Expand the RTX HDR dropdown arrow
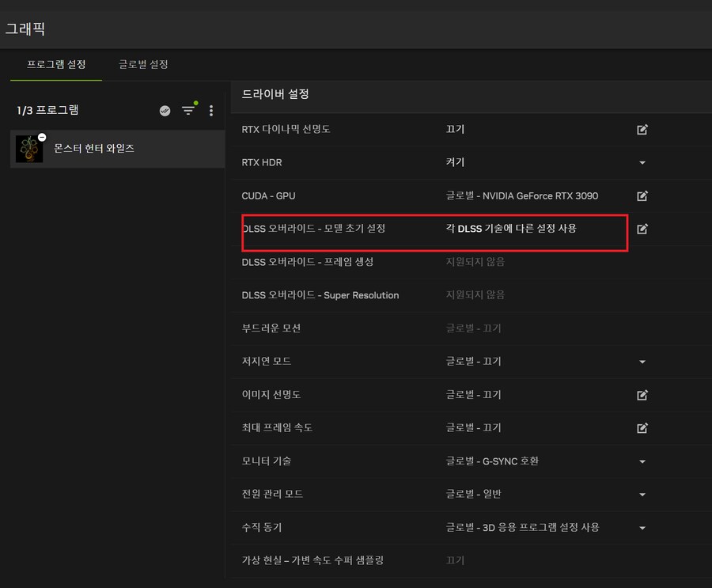The width and height of the screenshot is (712, 588). click(x=642, y=162)
